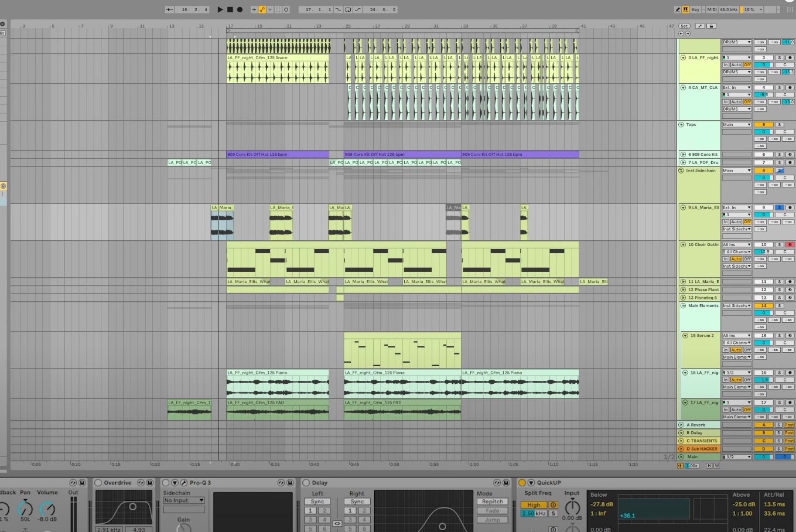
Task: Click the Re-enable Automation arrow
Action: (x=270, y=9)
